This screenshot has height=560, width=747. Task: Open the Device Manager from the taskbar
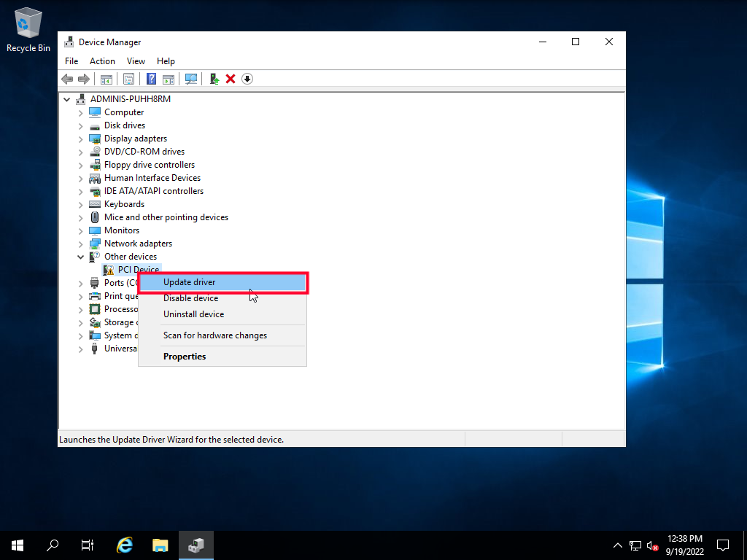196,545
